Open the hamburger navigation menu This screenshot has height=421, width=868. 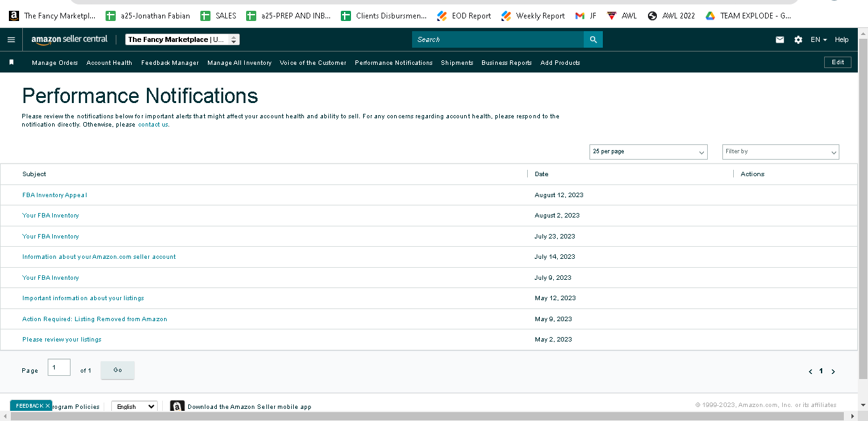(11, 39)
